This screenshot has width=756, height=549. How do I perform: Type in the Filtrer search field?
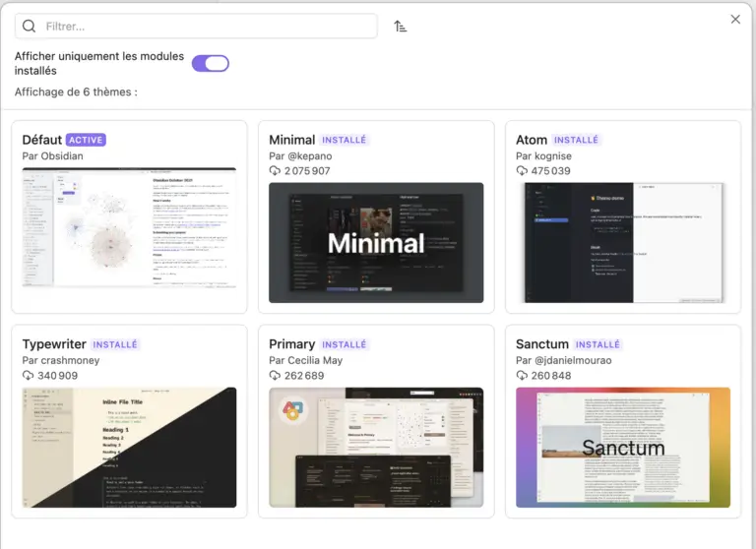207,27
